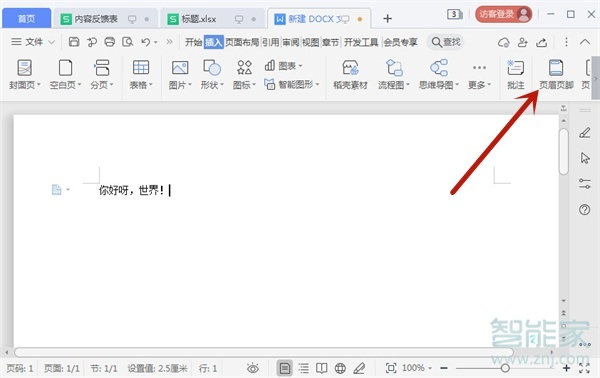Insert a table (表格)
The image size is (600, 378).
tap(141, 75)
